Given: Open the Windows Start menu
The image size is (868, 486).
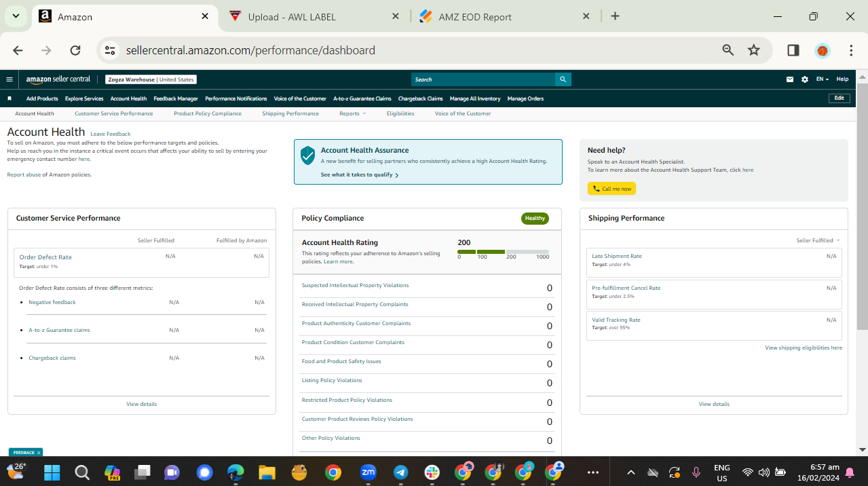Looking at the screenshot, I should coord(52,472).
